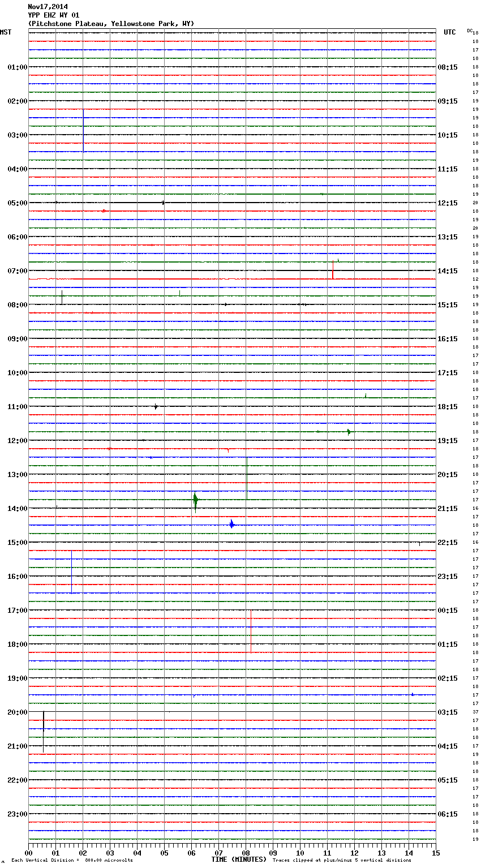Click the date header Nov17,2014
This screenshot has height=868, width=481.
coord(48,7)
